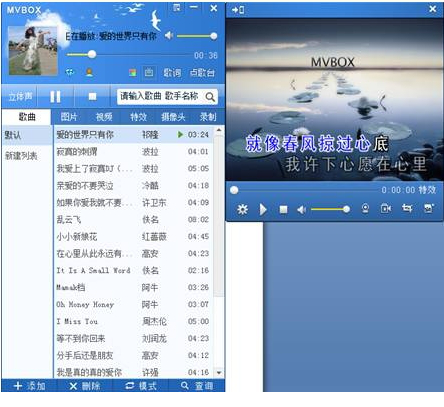444x407 pixels.
Task: Mute the main player speaker icon
Action: click(x=169, y=35)
